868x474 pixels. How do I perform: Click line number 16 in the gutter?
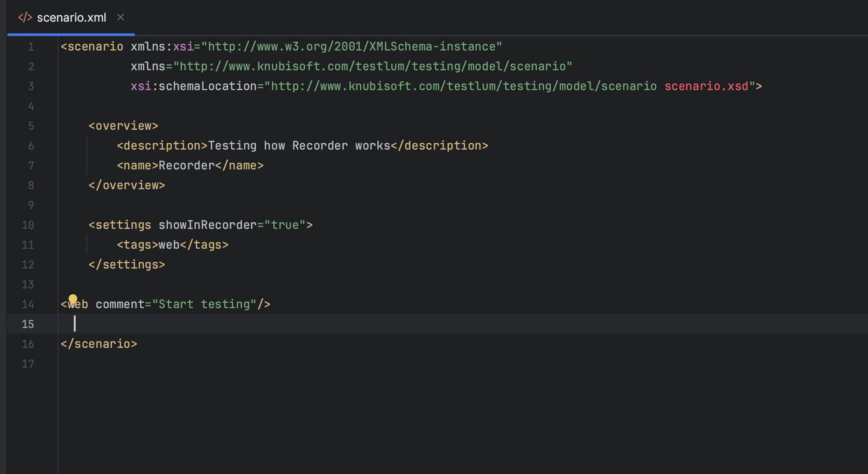[x=28, y=344]
